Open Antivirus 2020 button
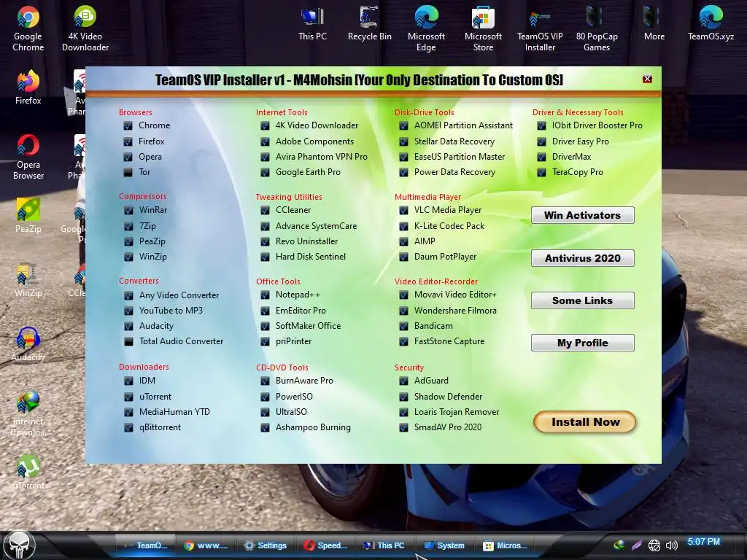 pos(582,258)
